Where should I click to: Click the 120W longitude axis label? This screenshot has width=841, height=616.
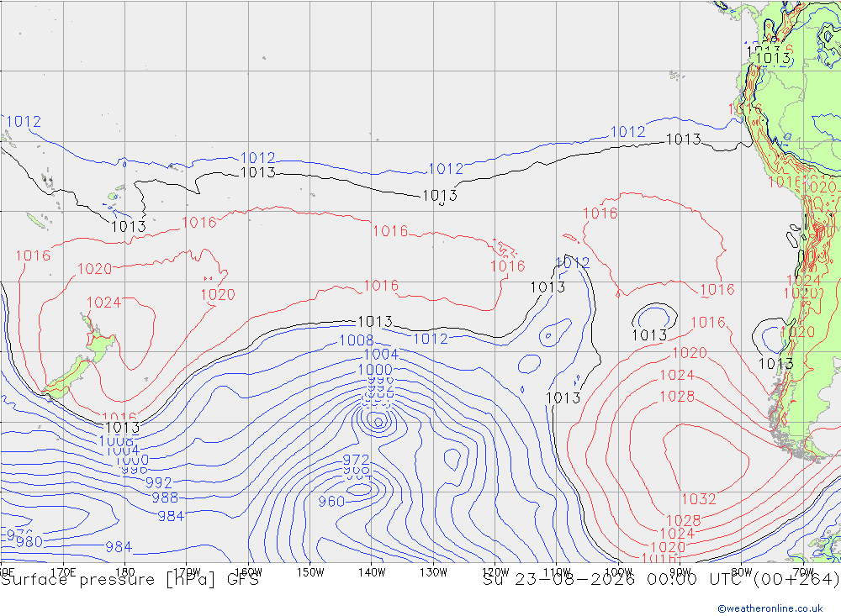pos(495,572)
